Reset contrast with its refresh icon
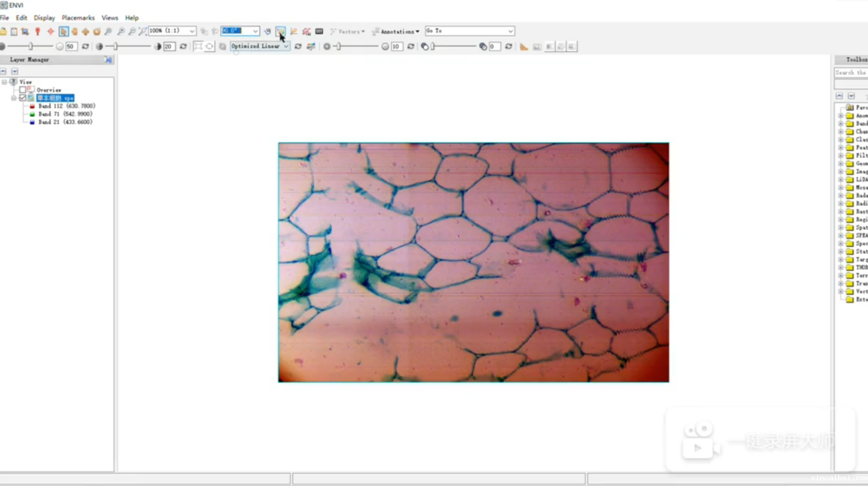Viewport: 868px width, 486px height. coord(183,46)
